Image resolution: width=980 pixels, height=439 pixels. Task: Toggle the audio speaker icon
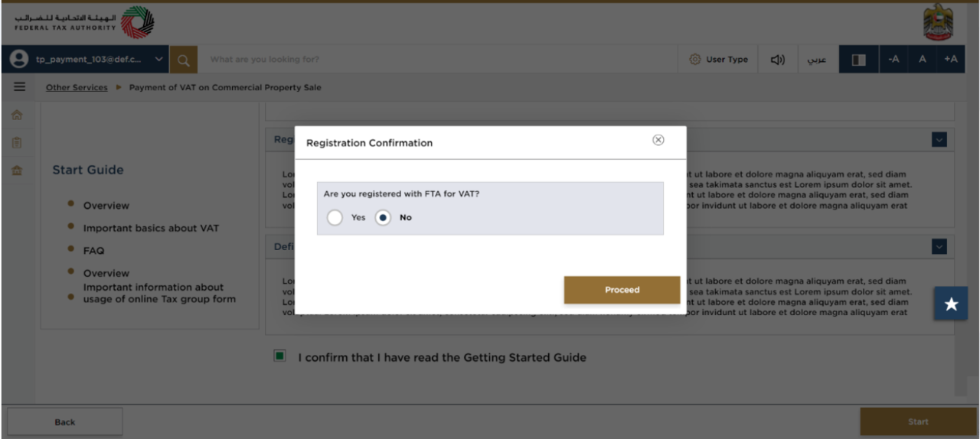pyautogui.click(x=778, y=60)
